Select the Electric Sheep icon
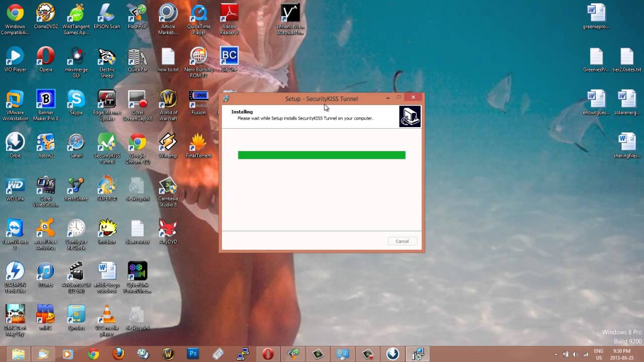Image resolution: width=644 pixels, height=362 pixels. tap(107, 62)
